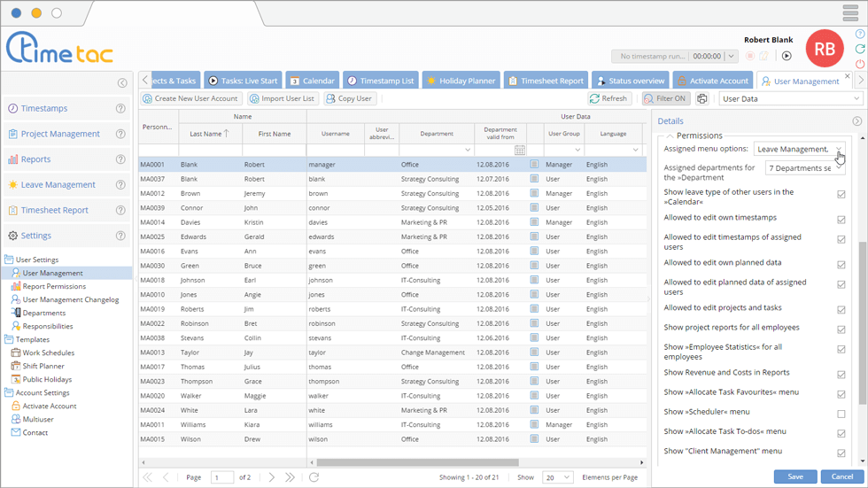This screenshot has height=488, width=868.
Task: Open Tasks: Live Start tab
Action: coord(243,81)
